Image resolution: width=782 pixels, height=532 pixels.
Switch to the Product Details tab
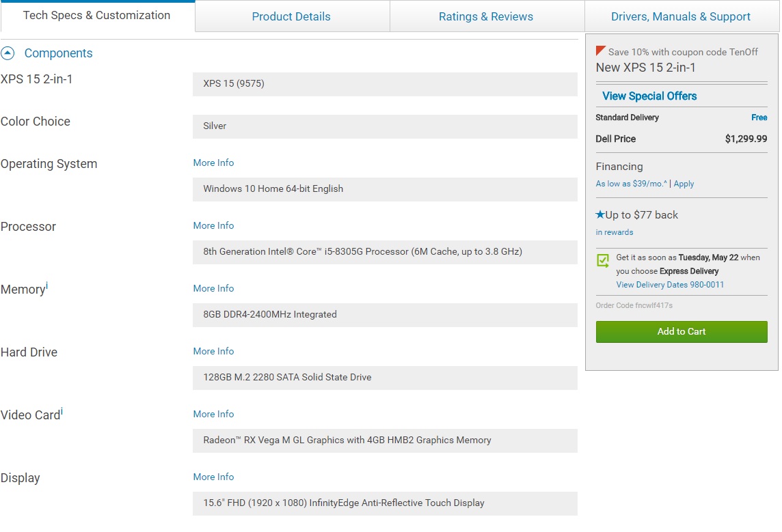tap(291, 16)
